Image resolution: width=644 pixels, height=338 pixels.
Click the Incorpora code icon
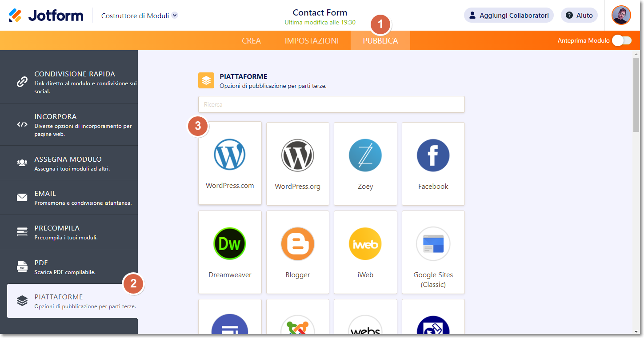[x=22, y=124]
